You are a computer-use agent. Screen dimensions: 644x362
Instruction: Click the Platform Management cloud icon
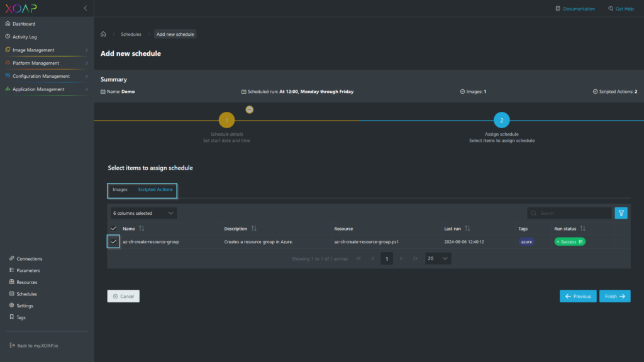[8, 63]
